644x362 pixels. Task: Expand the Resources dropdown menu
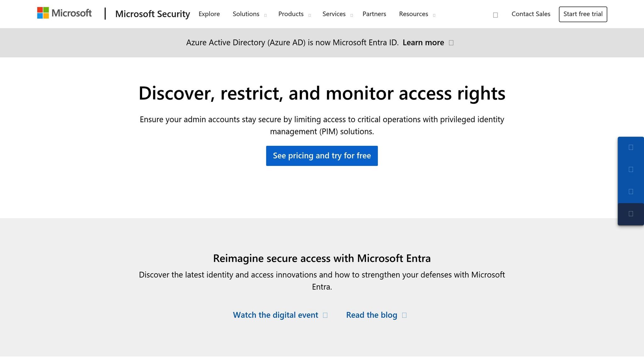pyautogui.click(x=417, y=14)
